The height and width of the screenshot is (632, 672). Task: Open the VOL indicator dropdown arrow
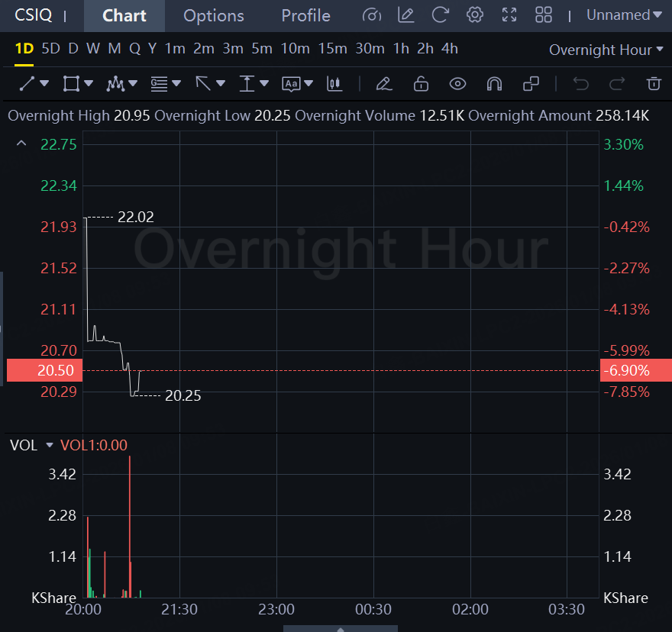50,445
